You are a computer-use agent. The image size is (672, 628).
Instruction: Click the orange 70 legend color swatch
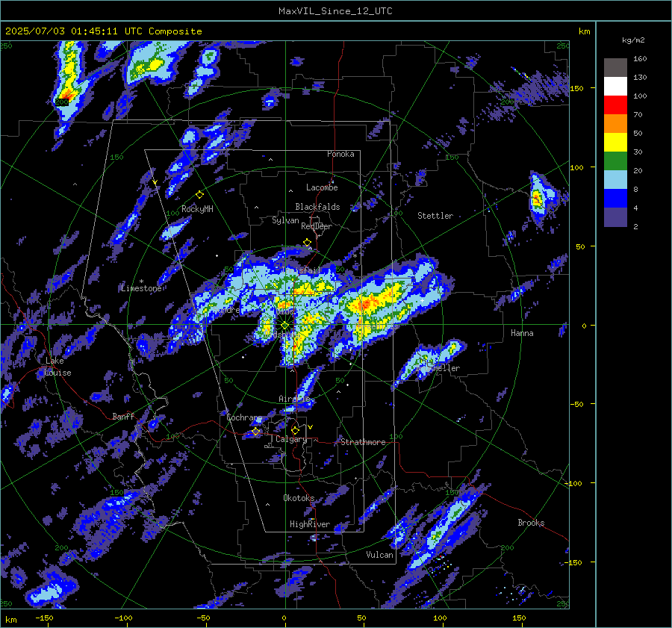[x=615, y=123]
